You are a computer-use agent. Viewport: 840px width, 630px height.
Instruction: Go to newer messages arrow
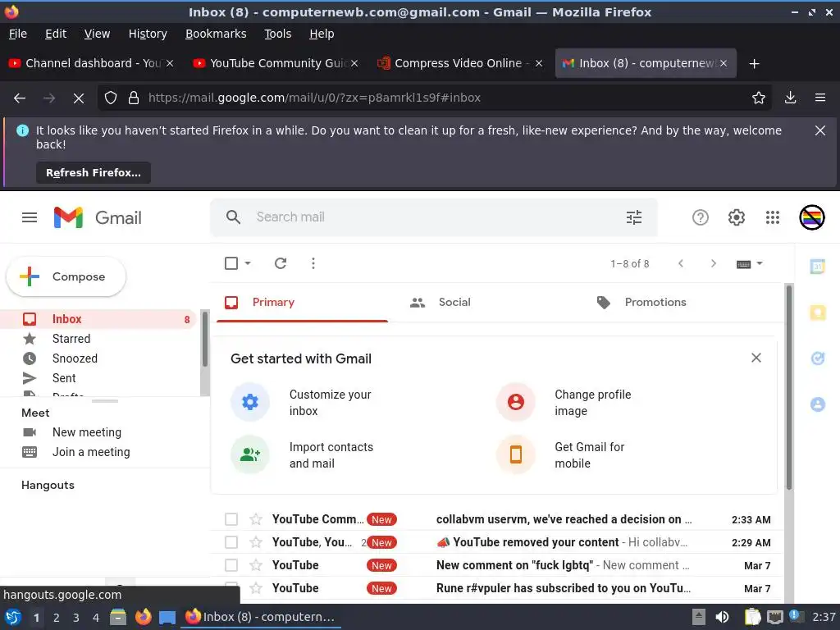coord(680,263)
